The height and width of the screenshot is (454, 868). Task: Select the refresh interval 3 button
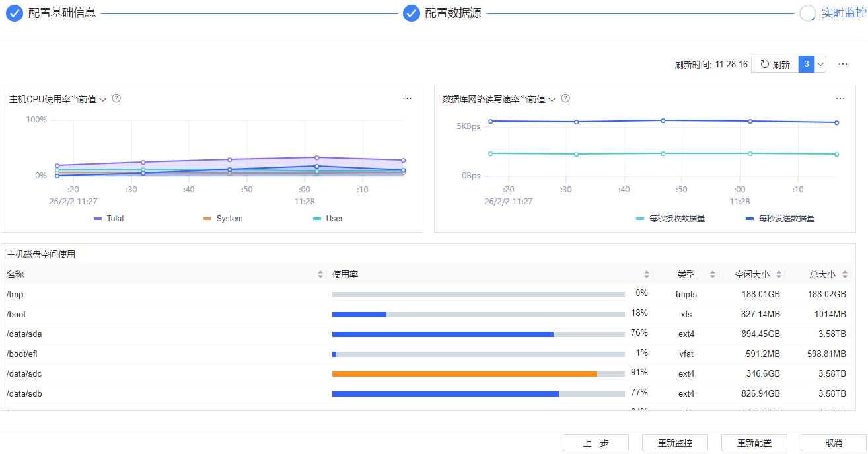click(x=807, y=64)
